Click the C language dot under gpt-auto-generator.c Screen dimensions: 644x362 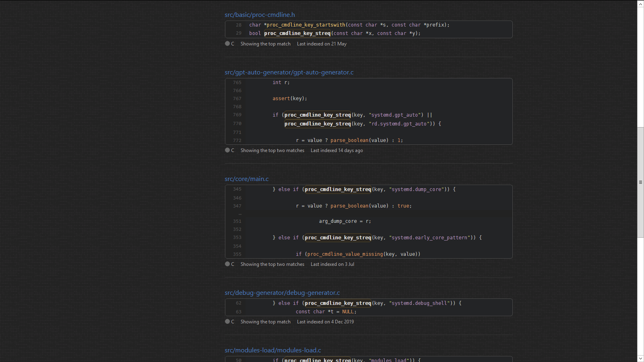(x=227, y=150)
